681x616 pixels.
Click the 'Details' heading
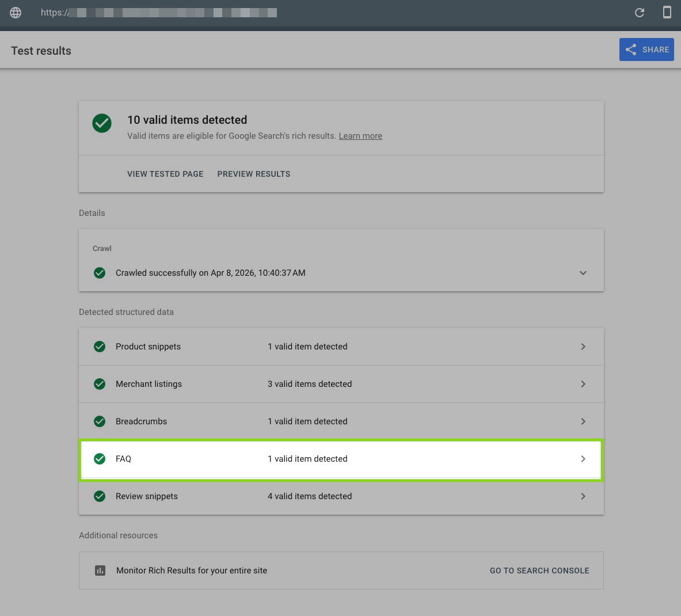click(92, 213)
